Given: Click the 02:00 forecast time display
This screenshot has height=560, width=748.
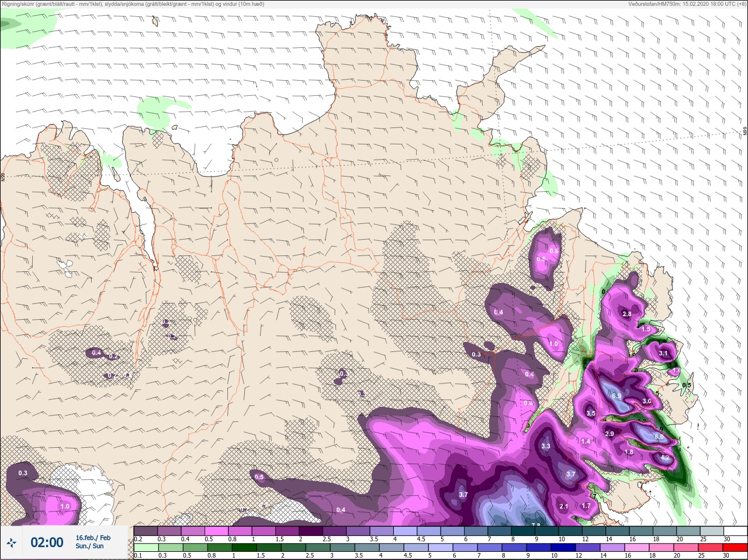Looking at the screenshot, I should (x=47, y=543).
